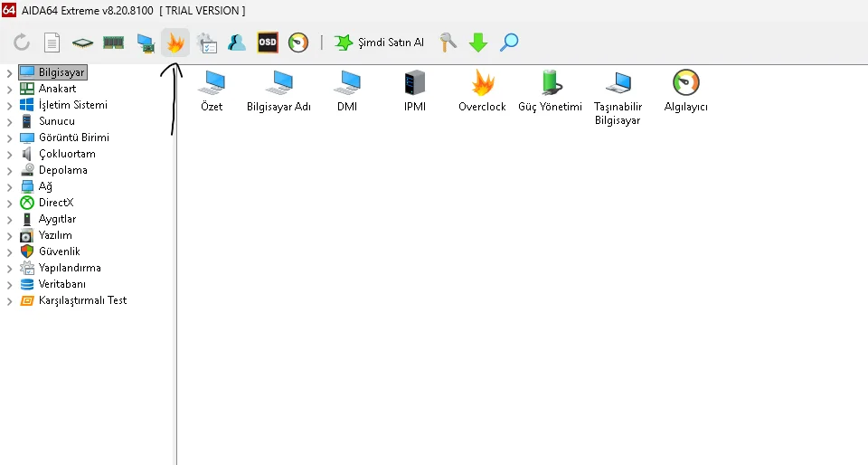
Task: Click the magnifier search toolbar icon
Action: coord(509,43)
